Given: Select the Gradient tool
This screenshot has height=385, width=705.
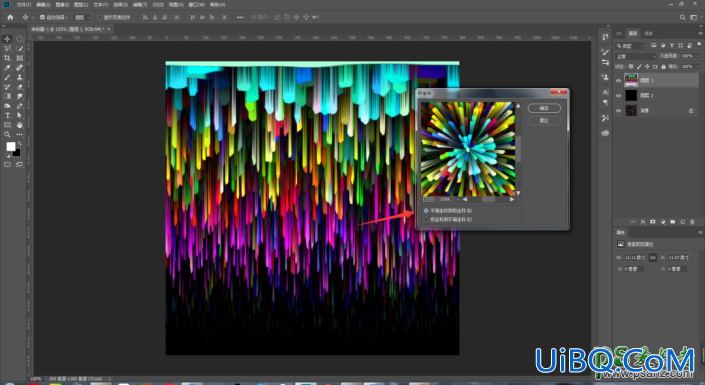Looking at the screenshot, I should pos(7,96).
